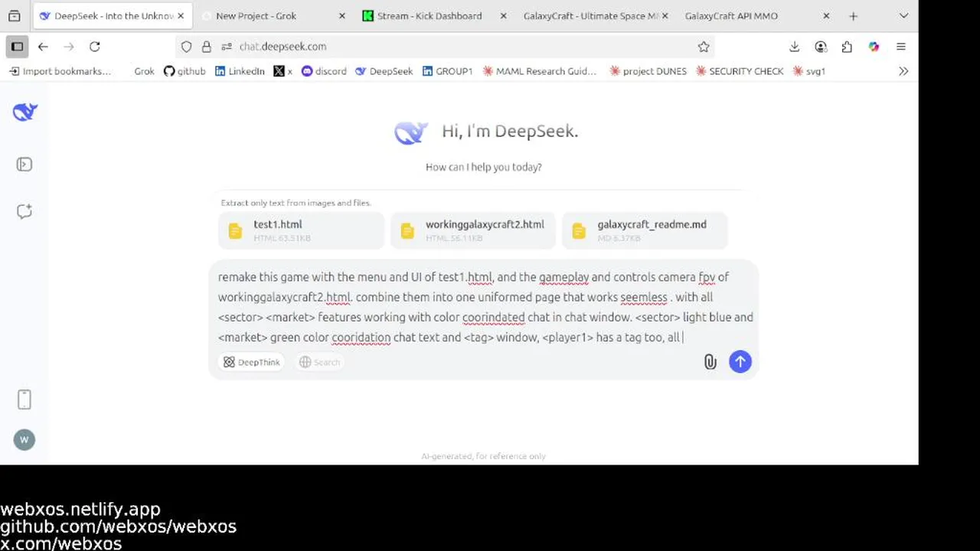Open the user profile avatar W
This screenshot has width=980, height=551.
[x=24, y=439]
